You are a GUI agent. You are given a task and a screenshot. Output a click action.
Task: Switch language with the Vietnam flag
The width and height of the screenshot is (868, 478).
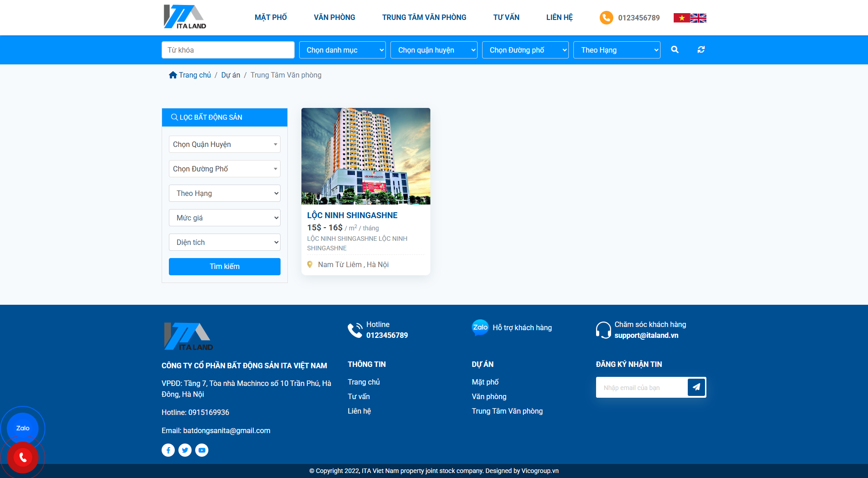coord(681,18)
